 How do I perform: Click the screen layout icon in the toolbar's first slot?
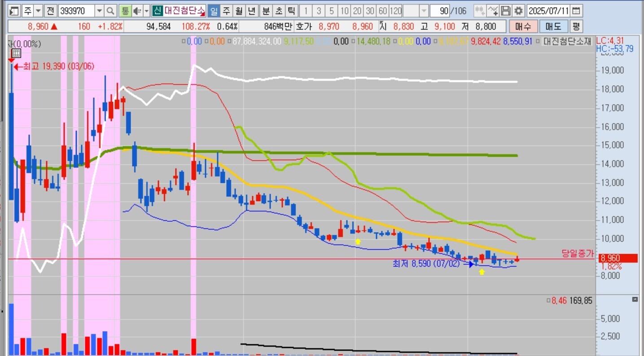pos(15,11)
